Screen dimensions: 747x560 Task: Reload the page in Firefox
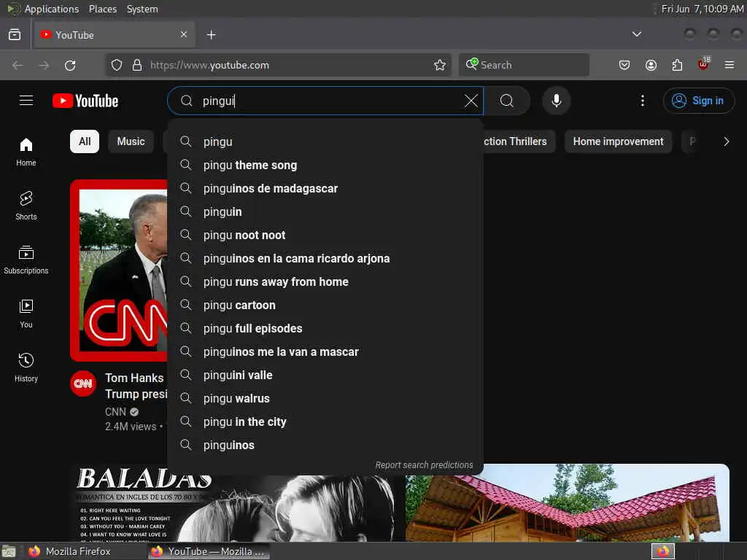(x=70, y=65)
